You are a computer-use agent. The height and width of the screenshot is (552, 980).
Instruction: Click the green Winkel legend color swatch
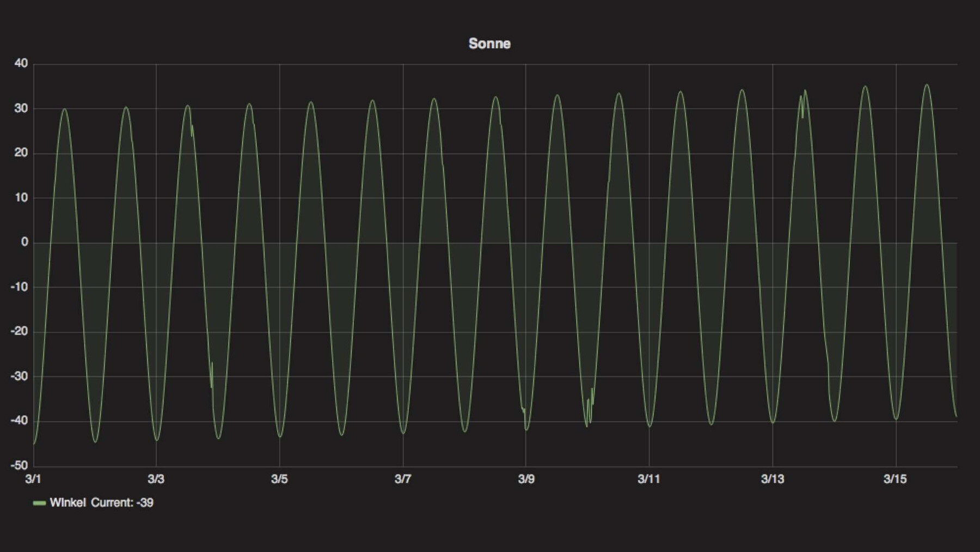tap(39, 503)
